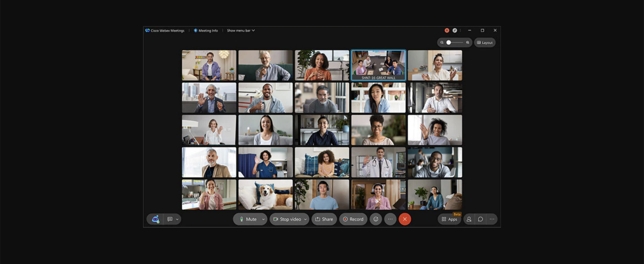Viewport: 644px width, 264px height.
Task: Mute the microphone
Action: click(x=248, y=219)
